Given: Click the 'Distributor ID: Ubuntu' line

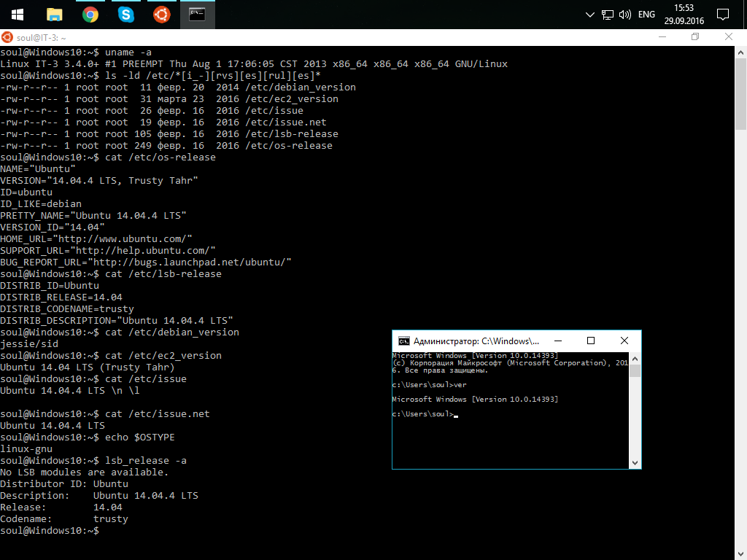Looking at the screenshot, I should [x=64, y=484].
